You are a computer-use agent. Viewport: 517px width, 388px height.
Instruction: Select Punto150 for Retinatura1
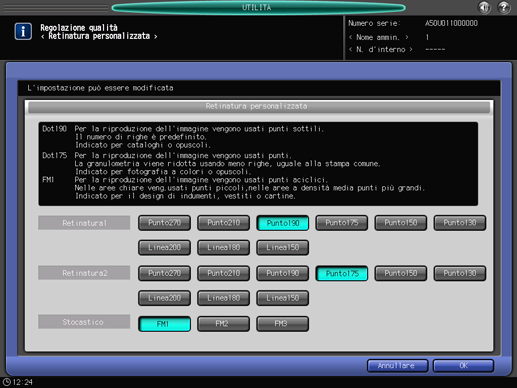(401, 223)
